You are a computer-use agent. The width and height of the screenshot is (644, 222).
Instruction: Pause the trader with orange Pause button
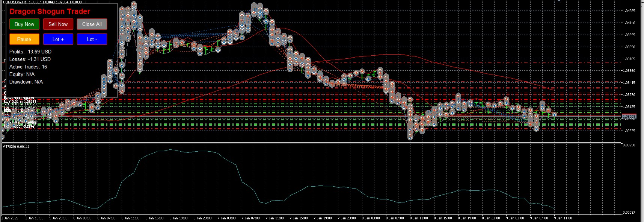[x=24, y=39]
